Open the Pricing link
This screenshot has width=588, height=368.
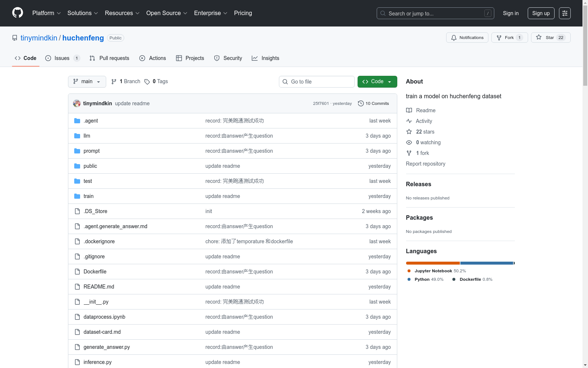tap(243, 13)
